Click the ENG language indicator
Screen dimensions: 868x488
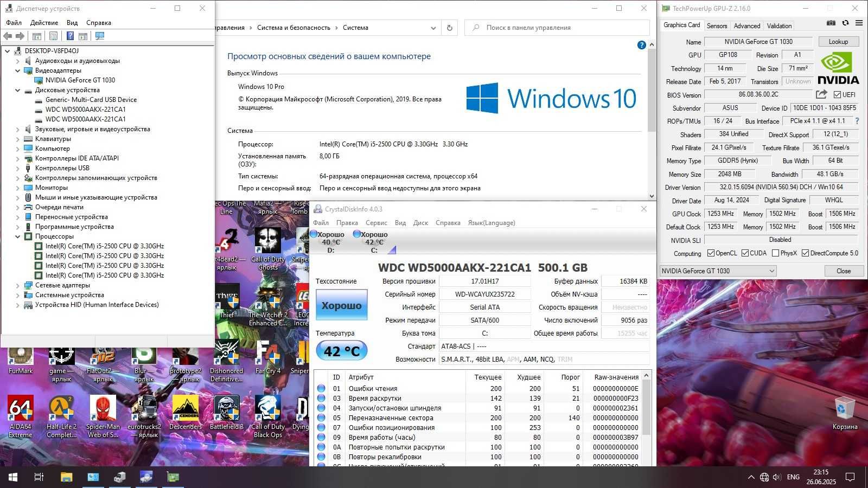click(x=793, y=477)
